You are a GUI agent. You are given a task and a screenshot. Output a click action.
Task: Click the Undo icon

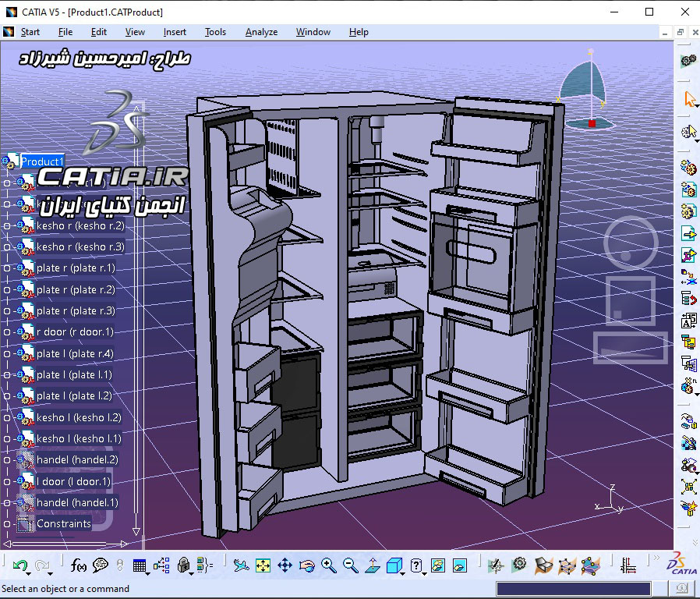[19, 565]
